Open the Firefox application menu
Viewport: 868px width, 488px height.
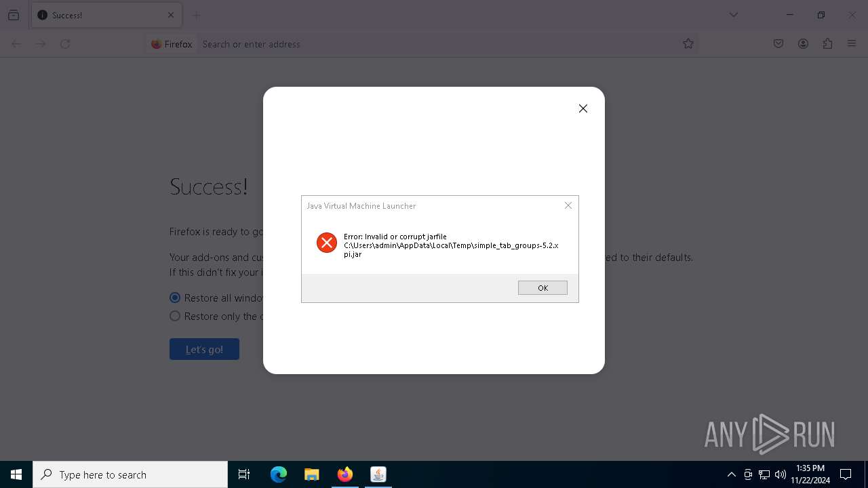pyautogui.click(x=852, y=44)
